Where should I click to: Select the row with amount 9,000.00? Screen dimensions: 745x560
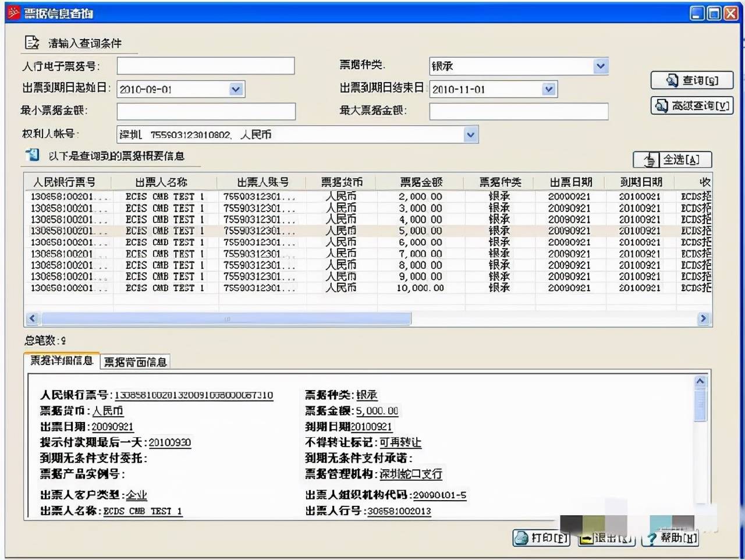[x=368, y=277]
